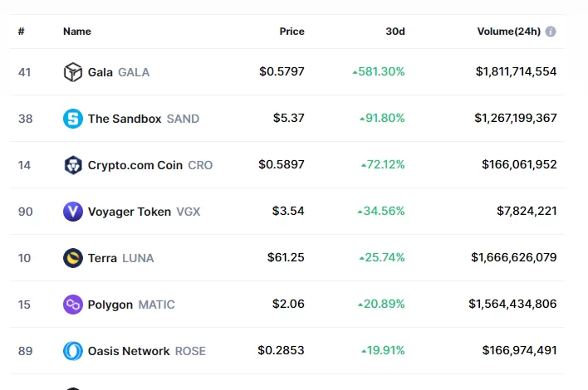Open Crypto.com Coin CRO link

(x=149, y=165)
